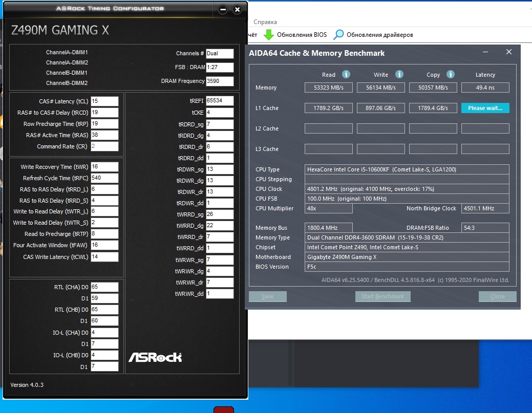
Task: Click the Please wait L1 latency cell
Action: click(485, 108)
